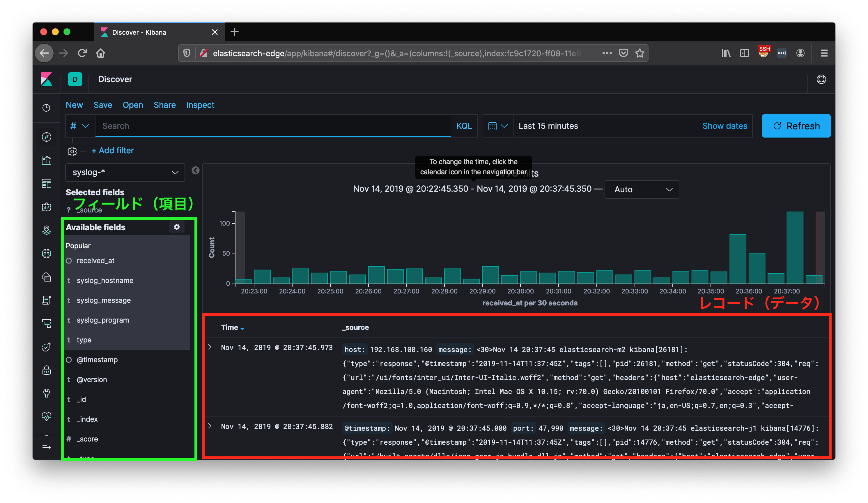868x503 pixels.
Task: Open the Dashboard icon in sidebar
Action: [x=47, y=183]
